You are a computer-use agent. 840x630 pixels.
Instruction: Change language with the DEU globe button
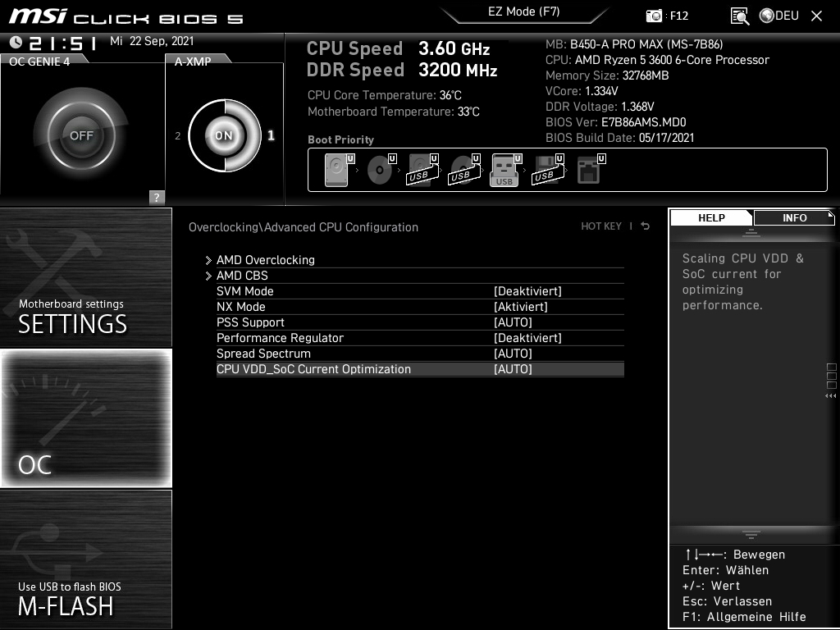pos(778,15)
